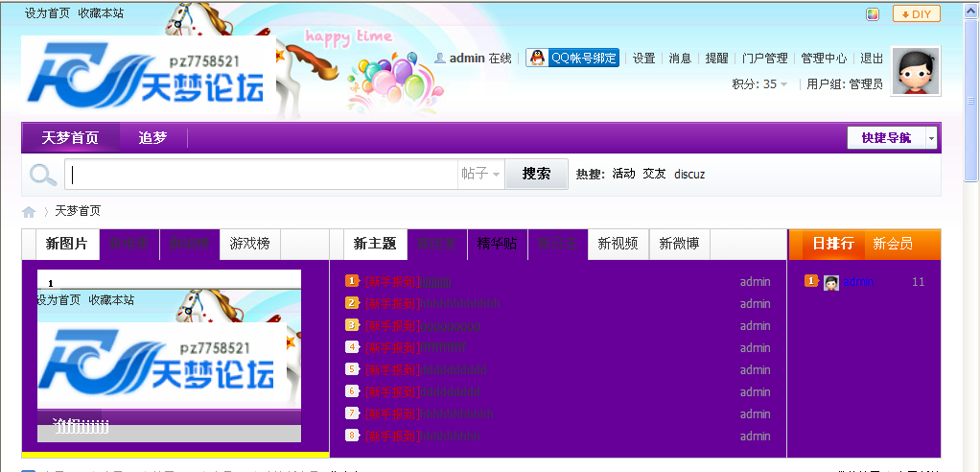Switch to the 新图片 tab
Viewport: 980px width, 472px height.
point(67,244)
